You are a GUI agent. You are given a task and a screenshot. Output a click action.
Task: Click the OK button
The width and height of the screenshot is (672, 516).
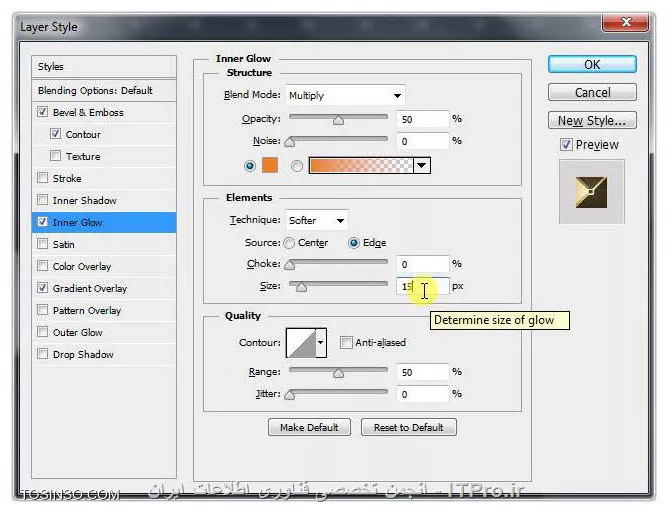point(592,64)
